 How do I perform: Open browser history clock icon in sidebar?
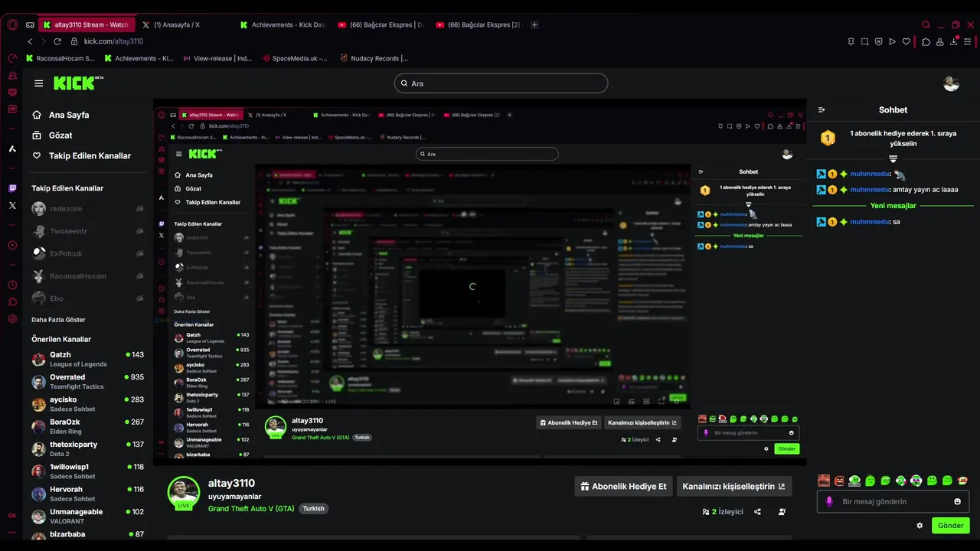(x=12, y=285)
